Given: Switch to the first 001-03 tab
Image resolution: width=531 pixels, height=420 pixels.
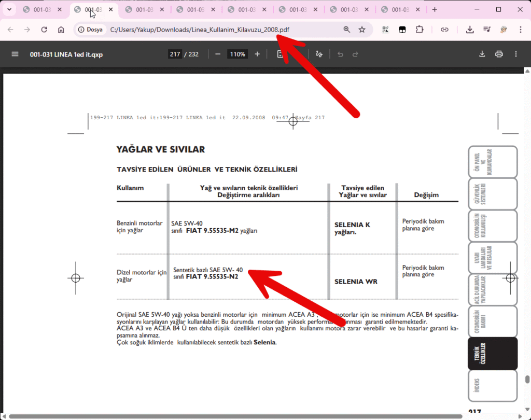Looking at the screenshot, I should click(41, 9).
